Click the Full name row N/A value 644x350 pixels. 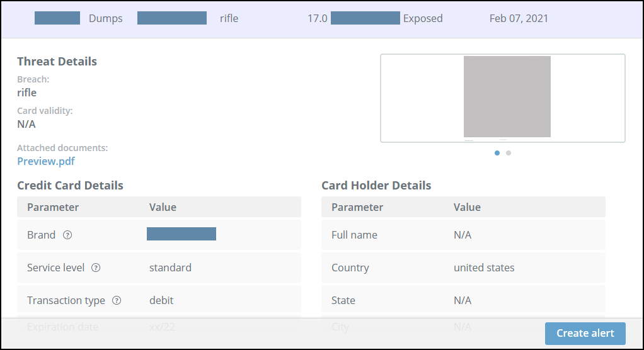click(463, 235)
